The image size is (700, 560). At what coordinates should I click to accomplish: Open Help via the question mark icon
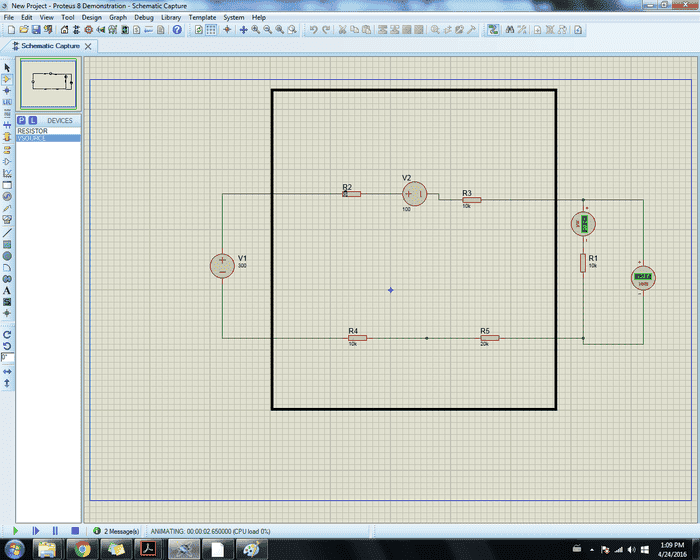(177, 31)
